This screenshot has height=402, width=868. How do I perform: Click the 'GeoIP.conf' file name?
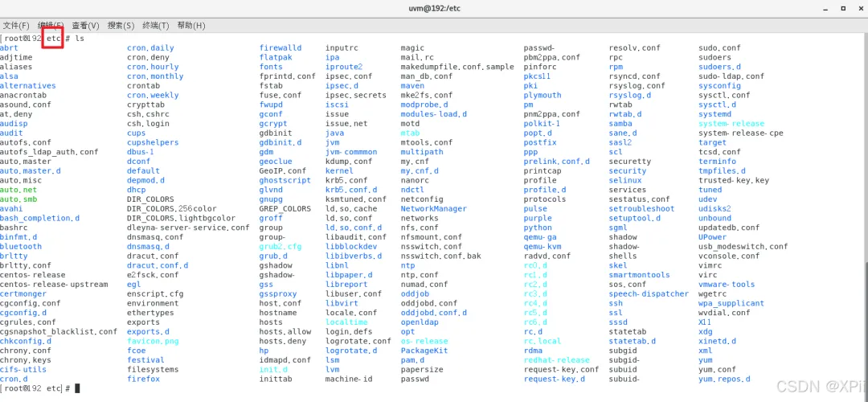282,170
